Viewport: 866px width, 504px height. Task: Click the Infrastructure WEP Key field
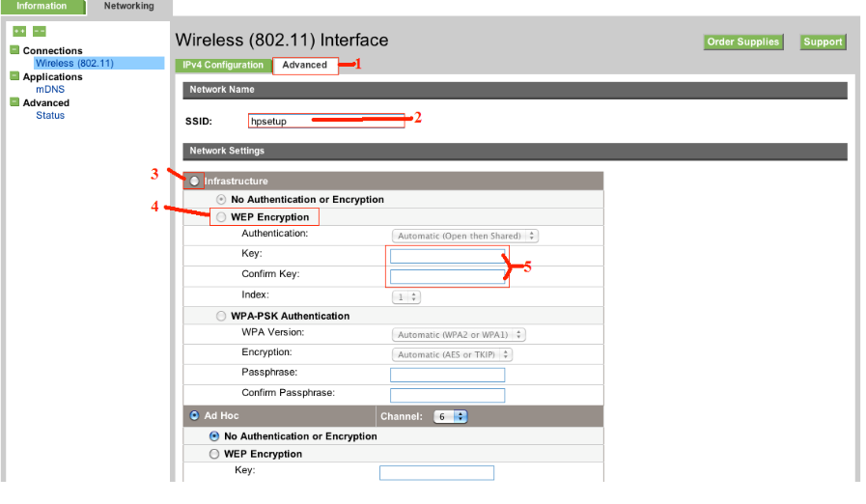click(447, 256)
